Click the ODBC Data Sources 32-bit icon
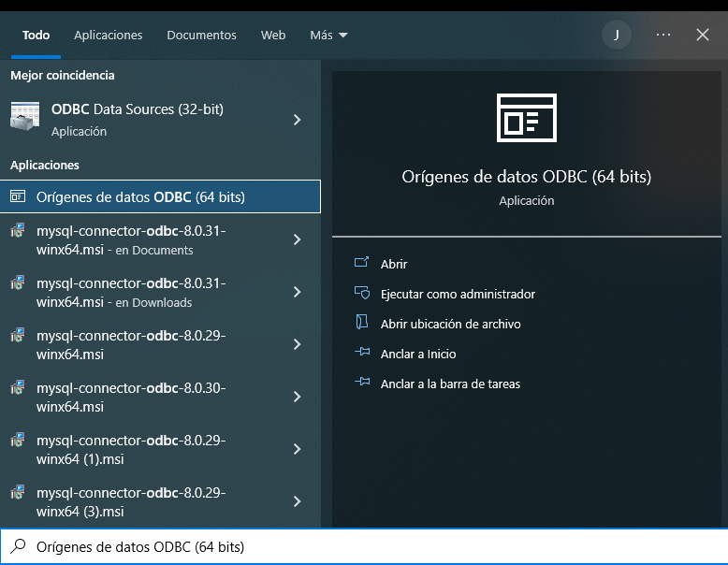This screenshot has height=565, width=728. click(x=24, y=116)
